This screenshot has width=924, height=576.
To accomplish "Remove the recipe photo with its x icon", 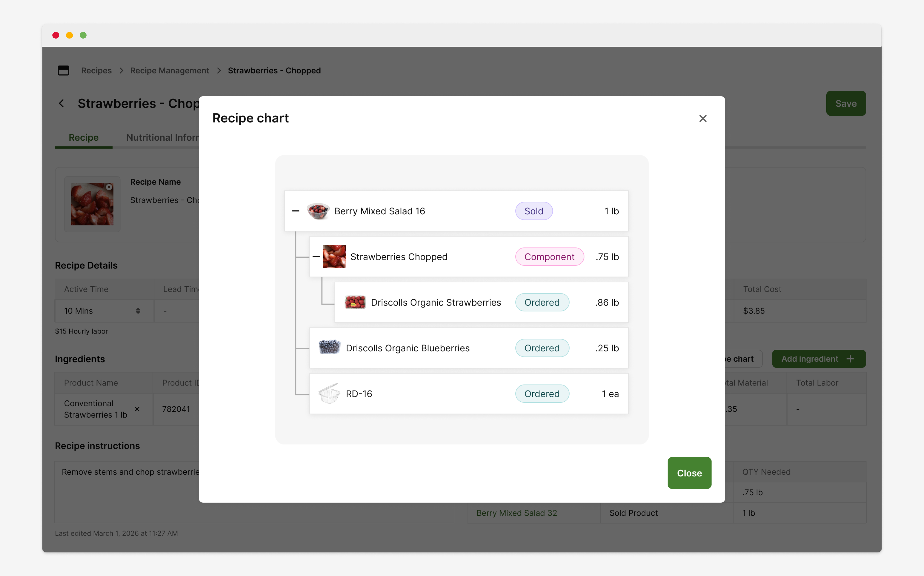I will point(109,187).
